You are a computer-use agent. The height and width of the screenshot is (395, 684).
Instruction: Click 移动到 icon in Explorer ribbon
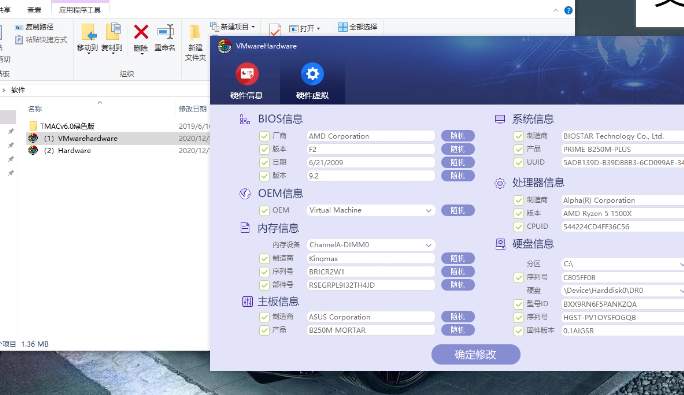(x=89, y=32)
